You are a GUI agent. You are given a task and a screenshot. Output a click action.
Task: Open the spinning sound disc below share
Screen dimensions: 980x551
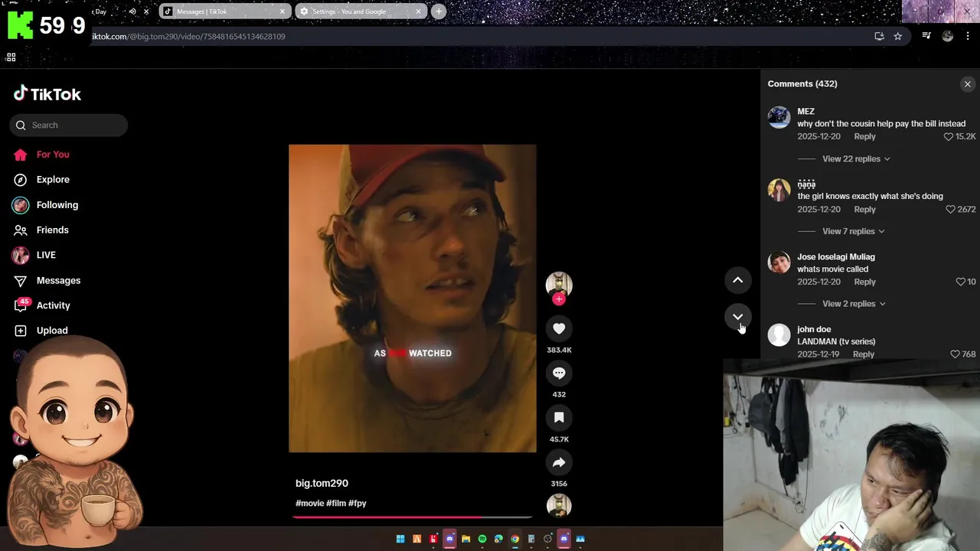click(559, 506)
